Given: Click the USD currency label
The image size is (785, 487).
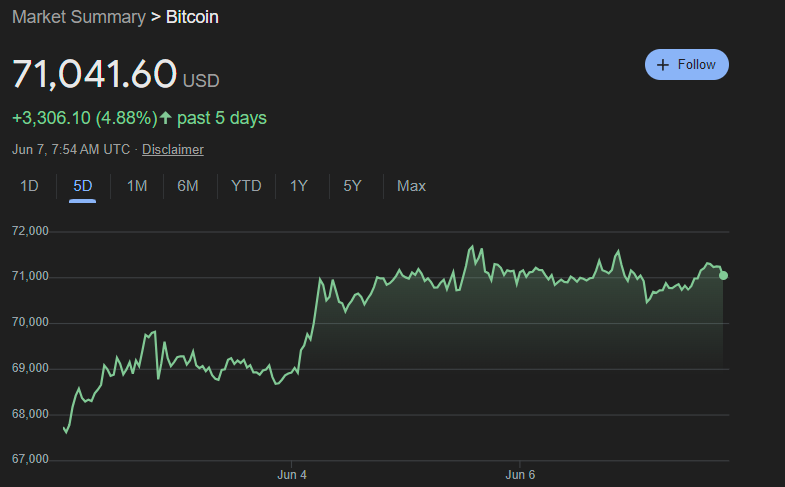Looking at the screenshot, I should point(201,81).
